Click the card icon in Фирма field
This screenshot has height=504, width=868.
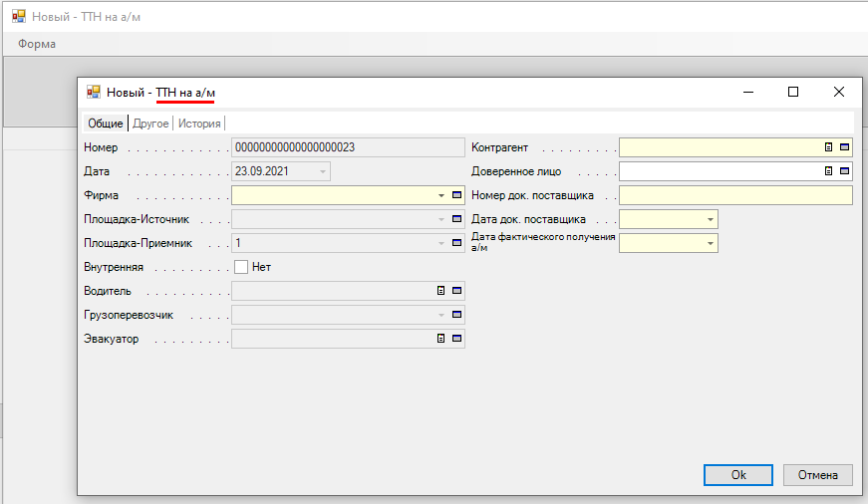(x=456, y=195)
